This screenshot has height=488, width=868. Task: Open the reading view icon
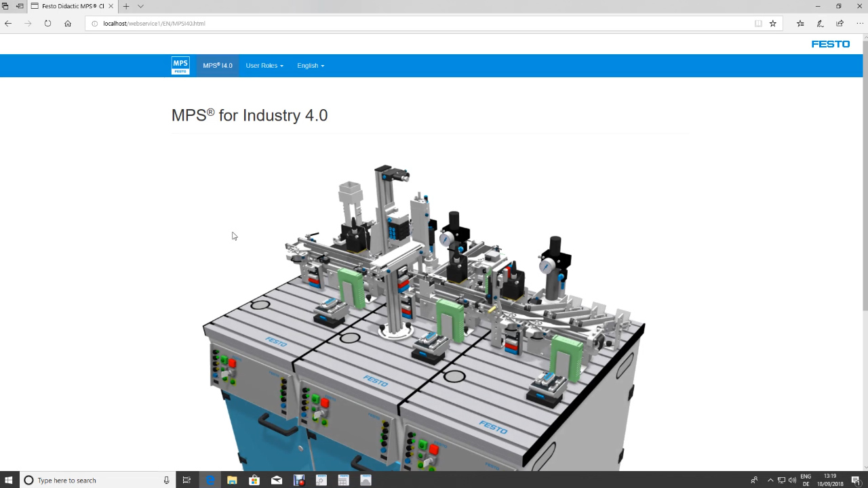tap(758, 23)
